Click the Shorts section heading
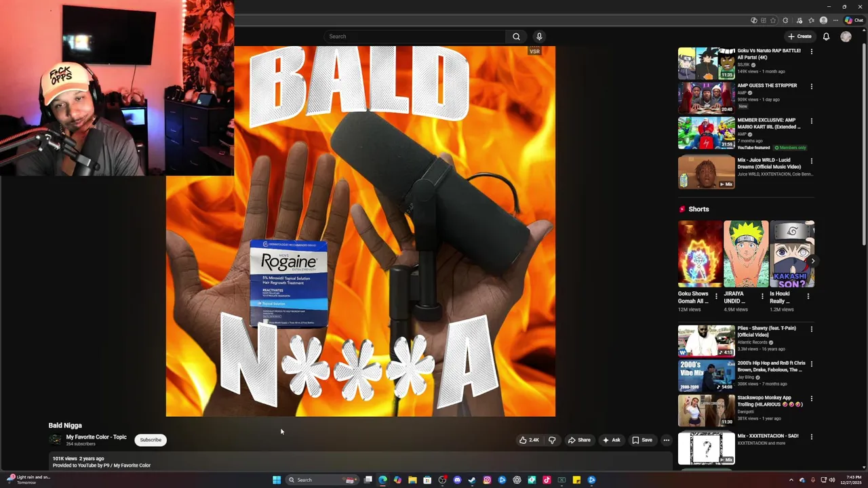Viewport: 868px width, 488px height. [x=698, y=209]
